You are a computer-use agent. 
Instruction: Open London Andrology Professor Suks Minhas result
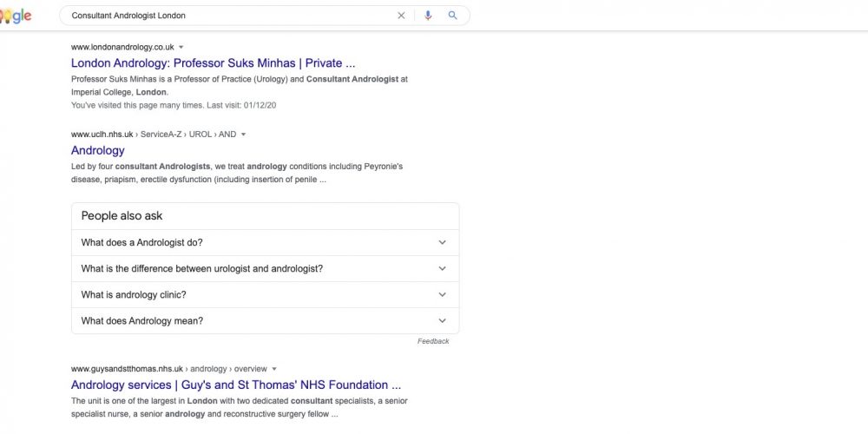tap(214, 63)
